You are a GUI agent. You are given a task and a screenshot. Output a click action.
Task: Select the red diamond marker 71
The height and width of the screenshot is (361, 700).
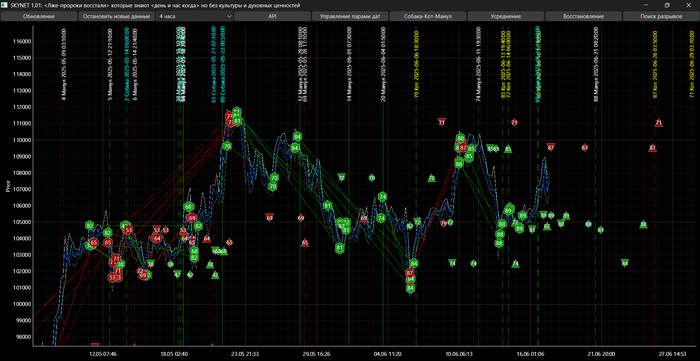point(514,122)
